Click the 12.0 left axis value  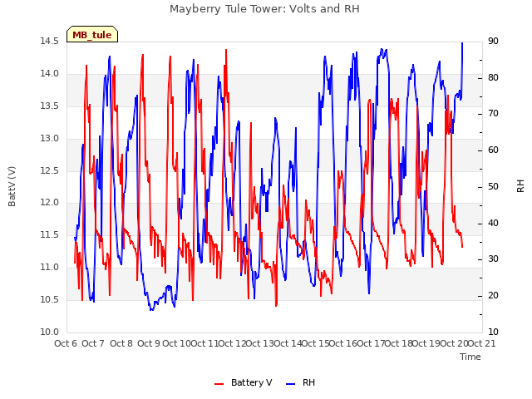[x=50, y=203]
